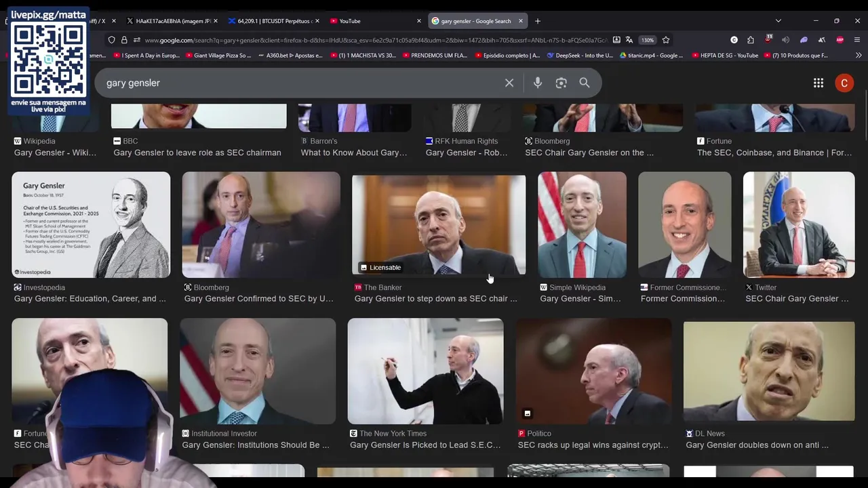Open the Episódio completo bookmark
868x488 pixels.
(x=507, y=56)
